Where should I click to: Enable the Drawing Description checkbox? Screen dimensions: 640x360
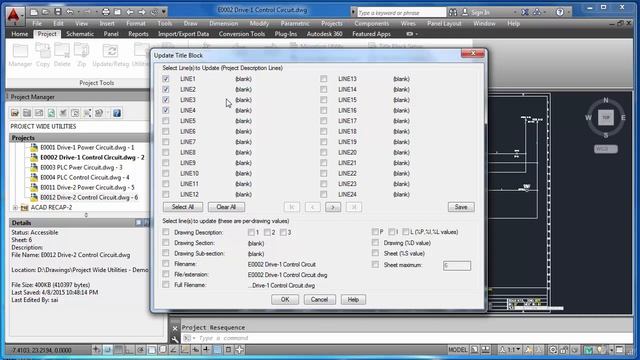(166, 232)
